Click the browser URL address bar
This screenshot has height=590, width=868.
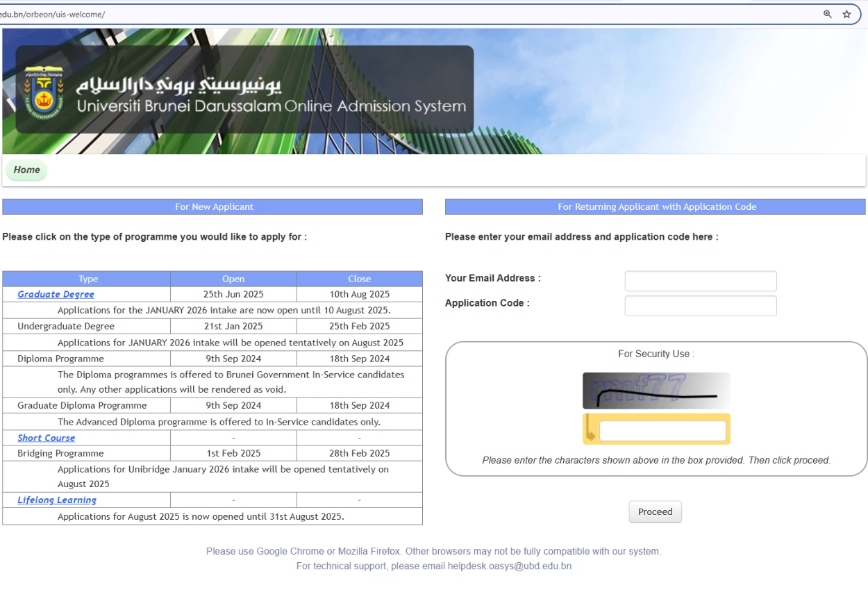pyautogui.click(x=410, y=14)
